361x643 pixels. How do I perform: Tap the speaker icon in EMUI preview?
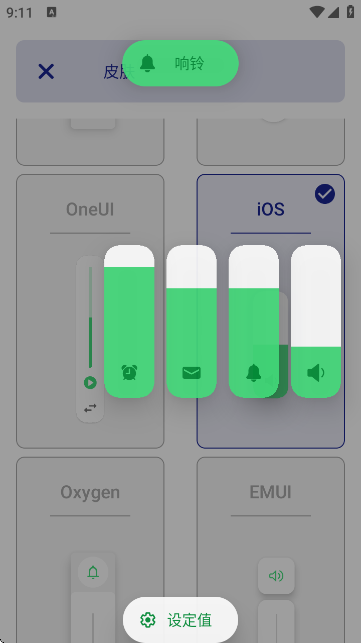pyautogui.click(x=276, y=576)
